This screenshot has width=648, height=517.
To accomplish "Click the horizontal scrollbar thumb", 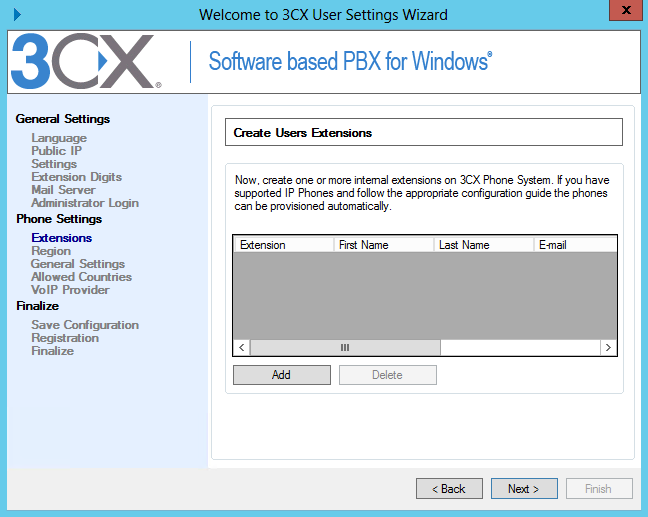I will click(345, 348).
